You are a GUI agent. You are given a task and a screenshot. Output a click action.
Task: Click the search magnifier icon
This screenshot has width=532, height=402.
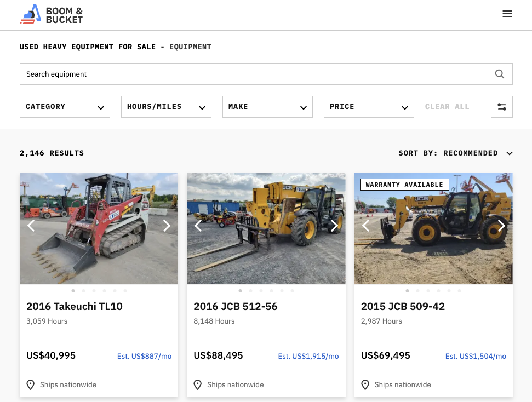tap(499, 74)
